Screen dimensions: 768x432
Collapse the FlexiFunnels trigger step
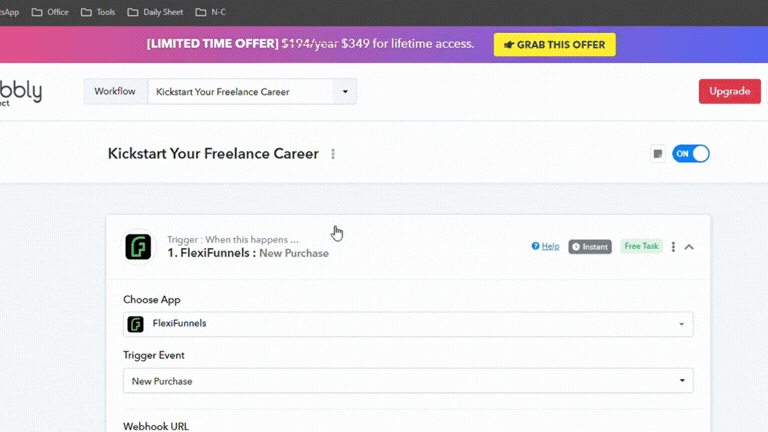click(x=689, y=247)
